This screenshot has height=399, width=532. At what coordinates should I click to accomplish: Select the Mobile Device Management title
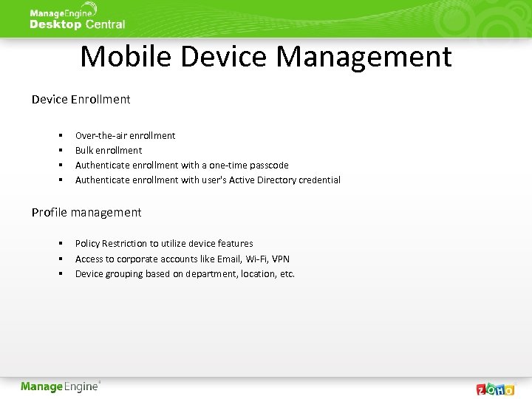pos(266,57)
